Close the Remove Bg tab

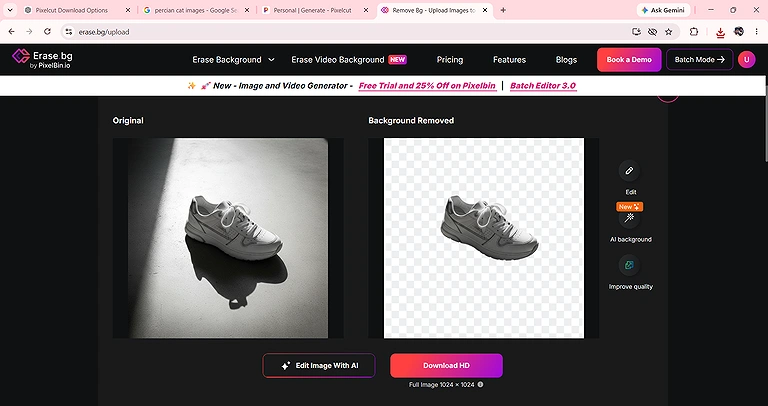[484, 10]
